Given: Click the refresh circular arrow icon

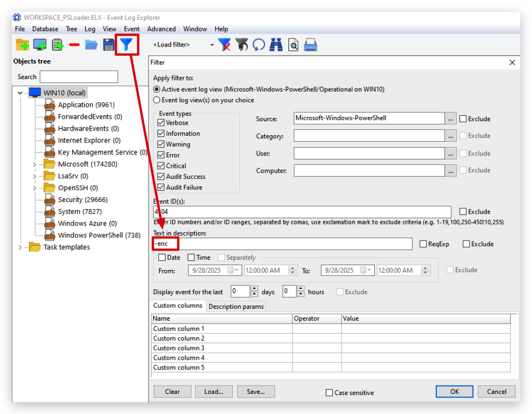Looking at the screenshot, I should (x=259, y=45).
